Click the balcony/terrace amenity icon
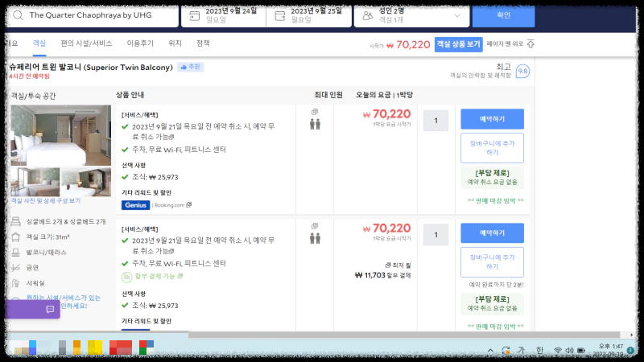Viewport: 644px width, 362px height. pos(15,253)
